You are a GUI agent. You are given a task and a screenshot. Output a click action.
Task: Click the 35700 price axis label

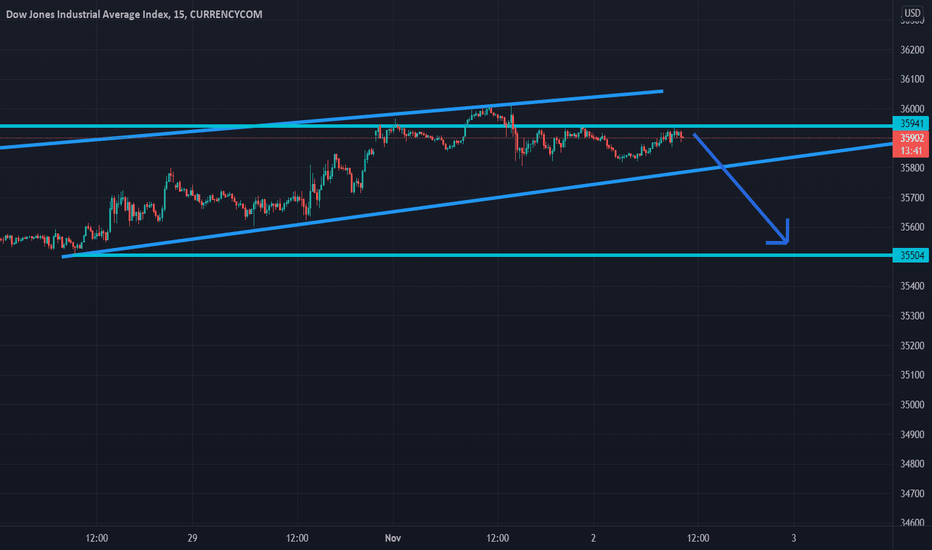(x=912, y=197)
